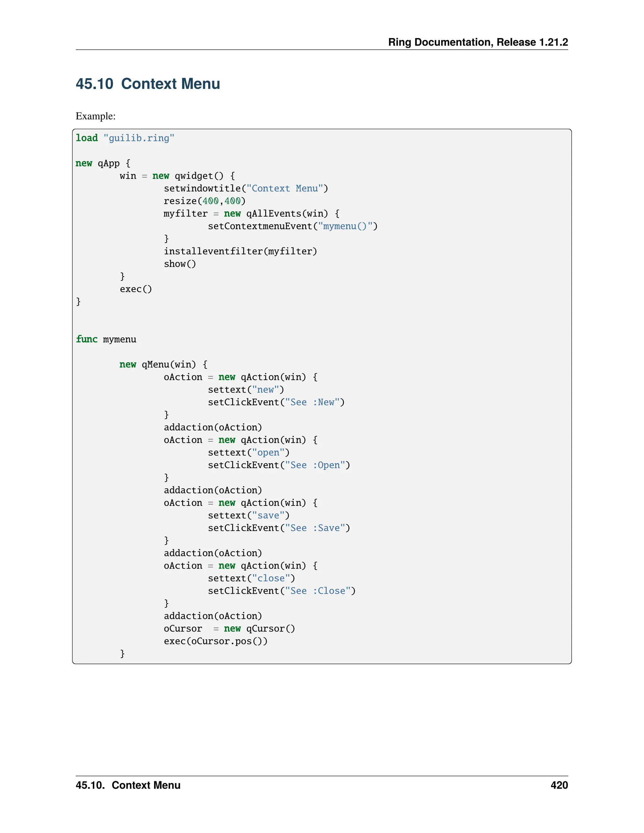This screenshot has height=833, width=644.
Task: Click the footer "45.10. Context Menu" text
Action: [128, 785]
